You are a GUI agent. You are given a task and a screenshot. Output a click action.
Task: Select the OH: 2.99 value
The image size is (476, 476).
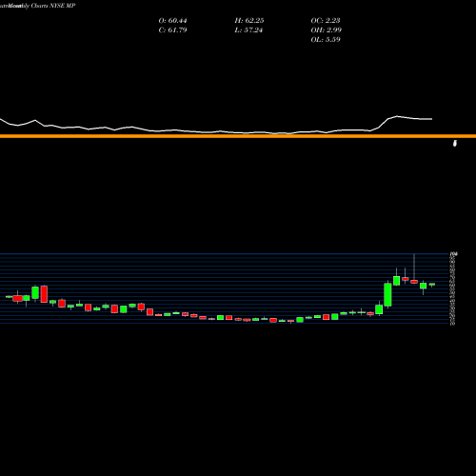pos(326,30)
